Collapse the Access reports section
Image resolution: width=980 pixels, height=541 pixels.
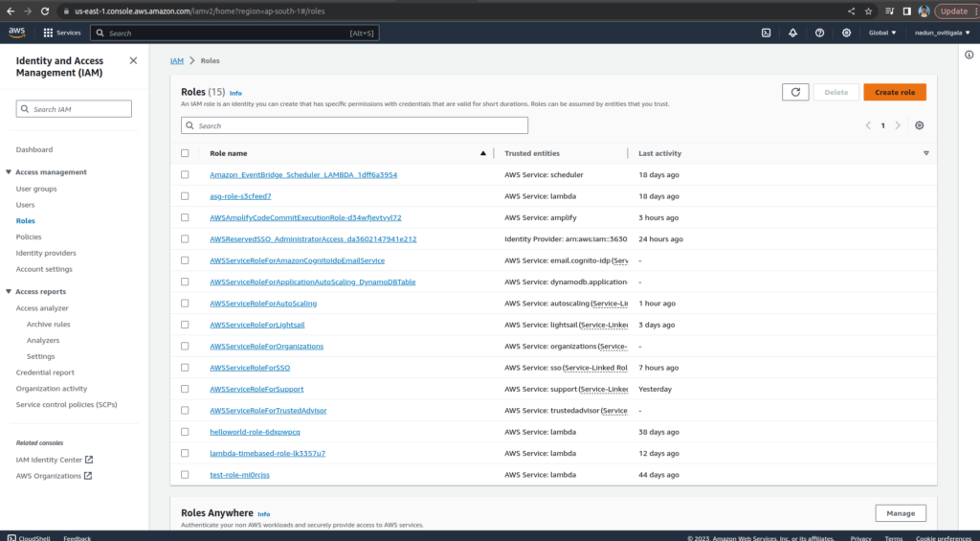(9, 291)
